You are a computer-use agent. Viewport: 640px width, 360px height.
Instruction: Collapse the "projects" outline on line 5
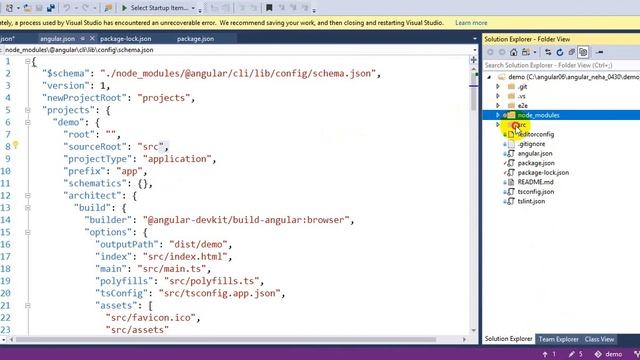27,110
